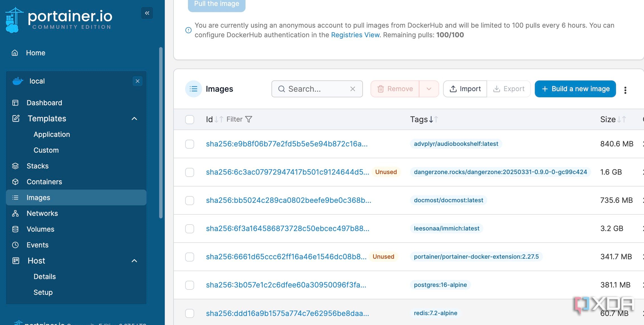This screenshot has width=644, height=325.
Task: Navigate to Home in the sidebar
Action: (x=36, y=53)
